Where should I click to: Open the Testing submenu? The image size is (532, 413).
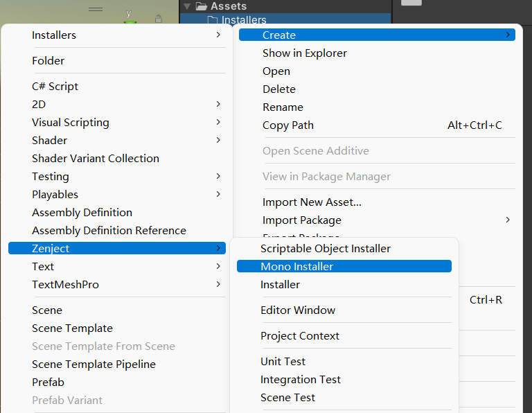point(116,176)
